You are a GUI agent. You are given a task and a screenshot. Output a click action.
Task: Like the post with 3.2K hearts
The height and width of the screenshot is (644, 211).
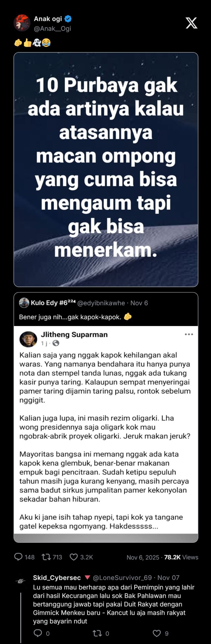(74, 557)
